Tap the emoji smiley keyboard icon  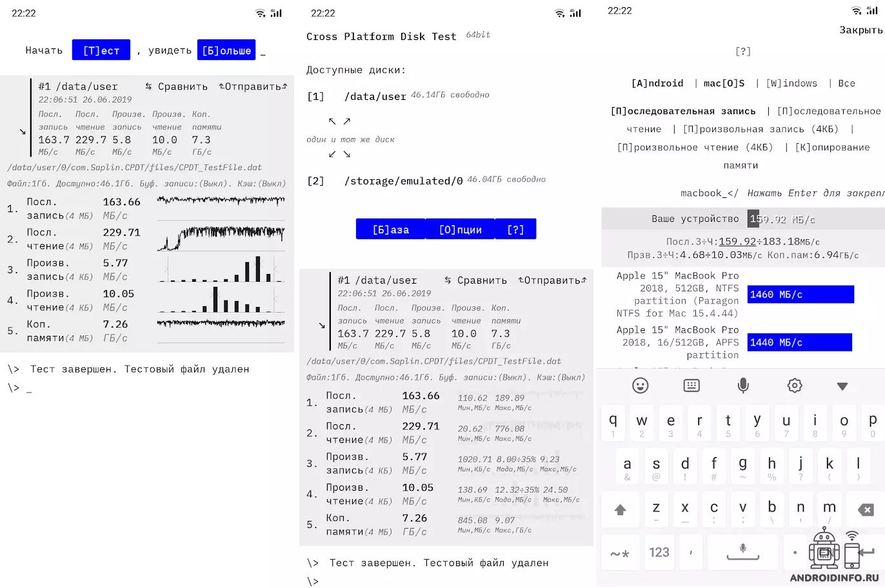[x=640, y=386]
